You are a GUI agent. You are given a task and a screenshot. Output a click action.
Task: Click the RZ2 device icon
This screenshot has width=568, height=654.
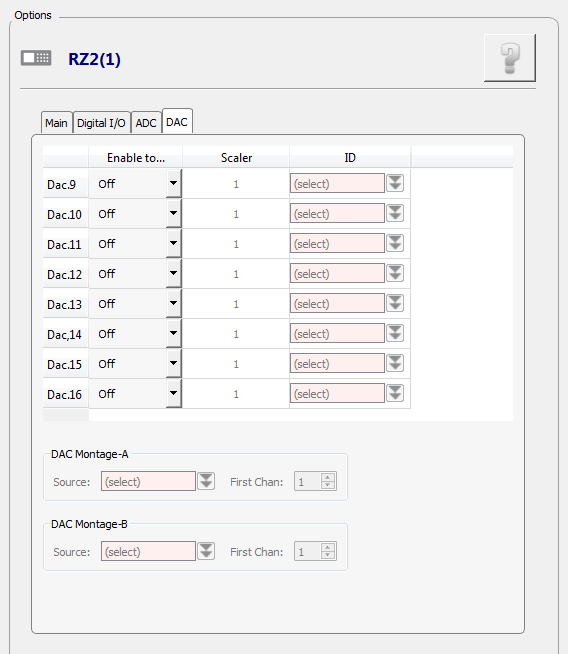tap(36, 58)
